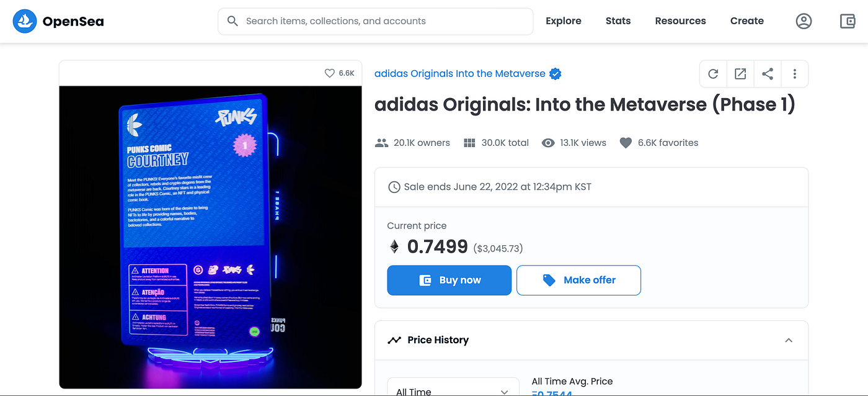Screen dimensions: 868x396
Task: Click the share icon
Action: click(768, 74)
